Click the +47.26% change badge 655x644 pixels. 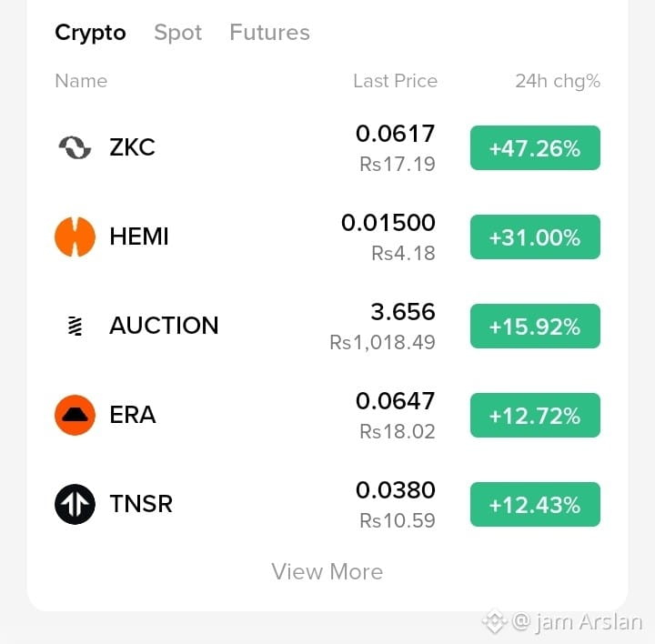[x=535, y=148]
